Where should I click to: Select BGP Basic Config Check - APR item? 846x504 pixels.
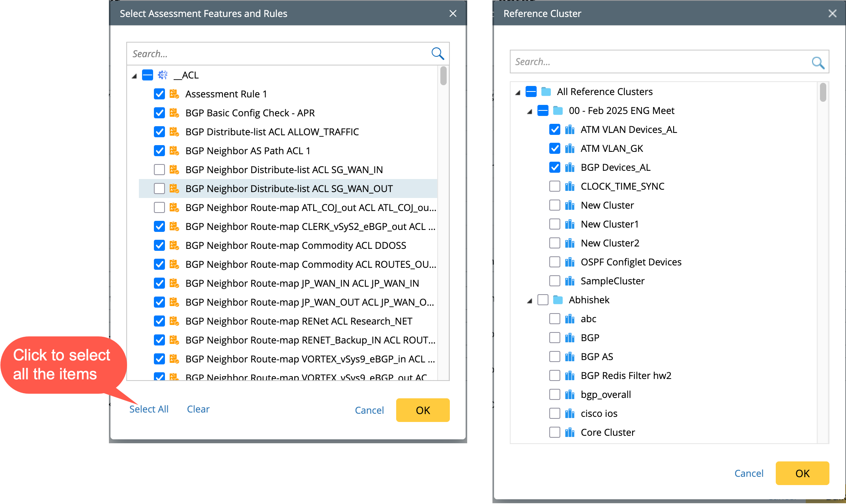tap(250, 113)
